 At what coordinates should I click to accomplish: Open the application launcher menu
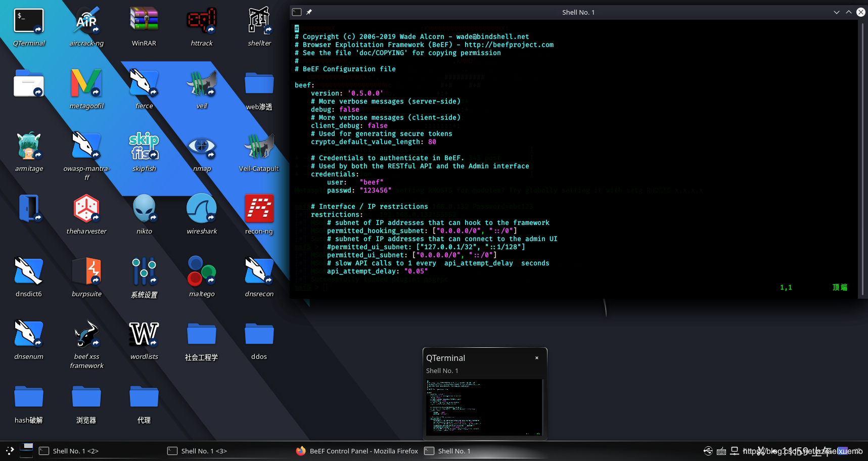pos(10,451)
